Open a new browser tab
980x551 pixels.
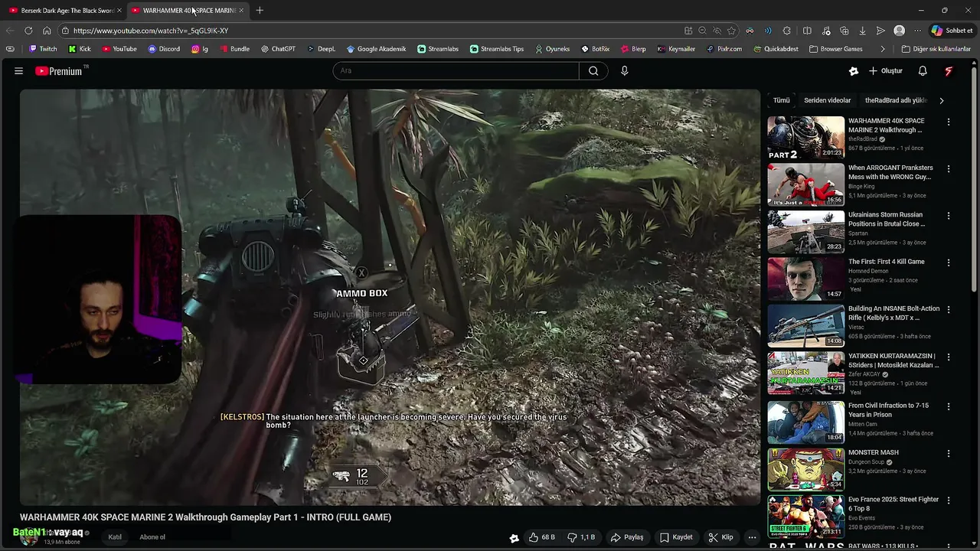pos(260,11)
